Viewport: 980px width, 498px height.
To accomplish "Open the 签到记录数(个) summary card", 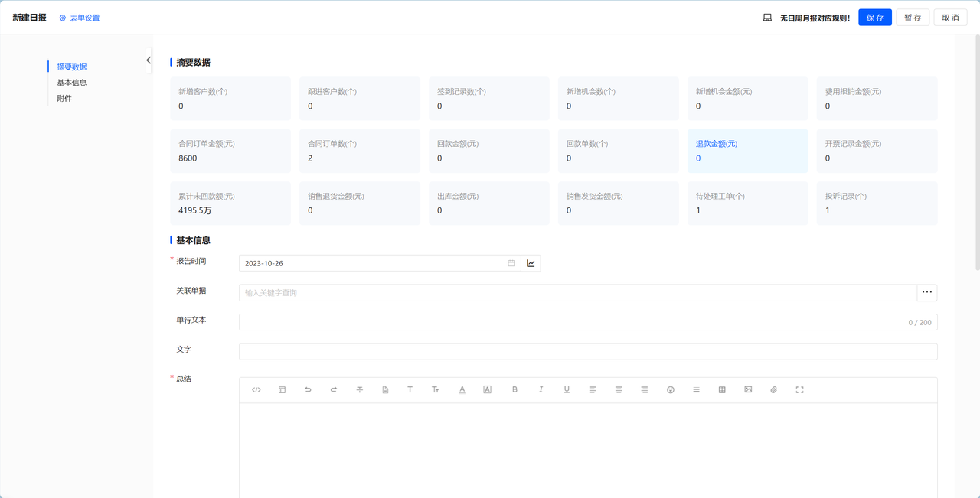I will point(489,99).
